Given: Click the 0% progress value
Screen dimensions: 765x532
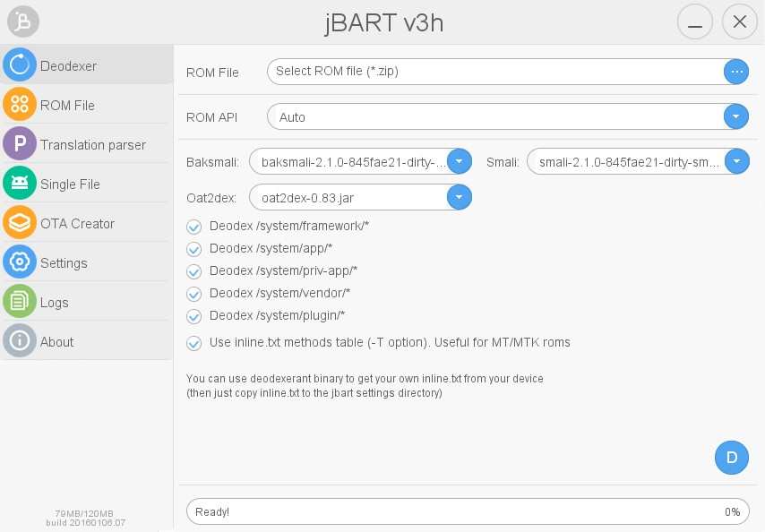Looking at the screenshot, I should 732,512.
